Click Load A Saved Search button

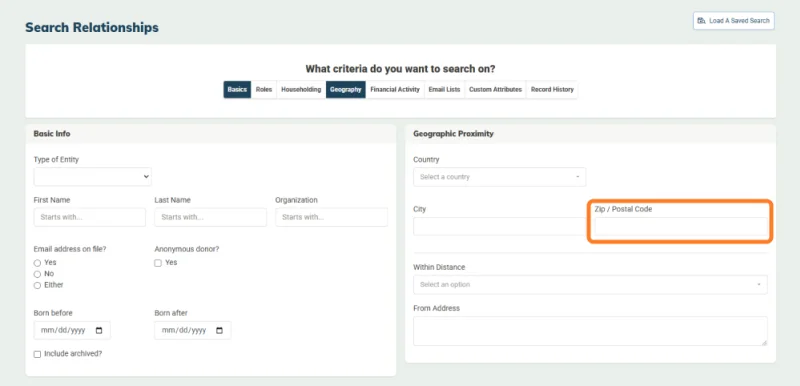click(734, 21)
